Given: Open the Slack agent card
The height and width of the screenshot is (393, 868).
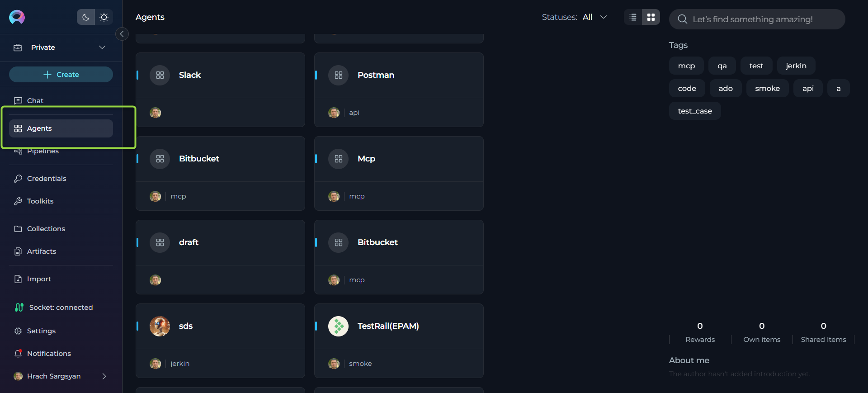Looking at the screenshot, I should (220, 90).
